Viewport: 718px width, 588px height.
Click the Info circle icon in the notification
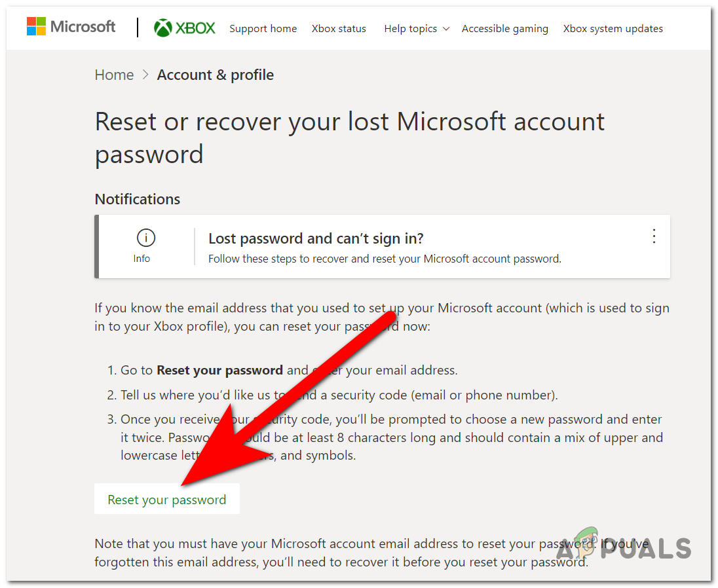[145, 238]
